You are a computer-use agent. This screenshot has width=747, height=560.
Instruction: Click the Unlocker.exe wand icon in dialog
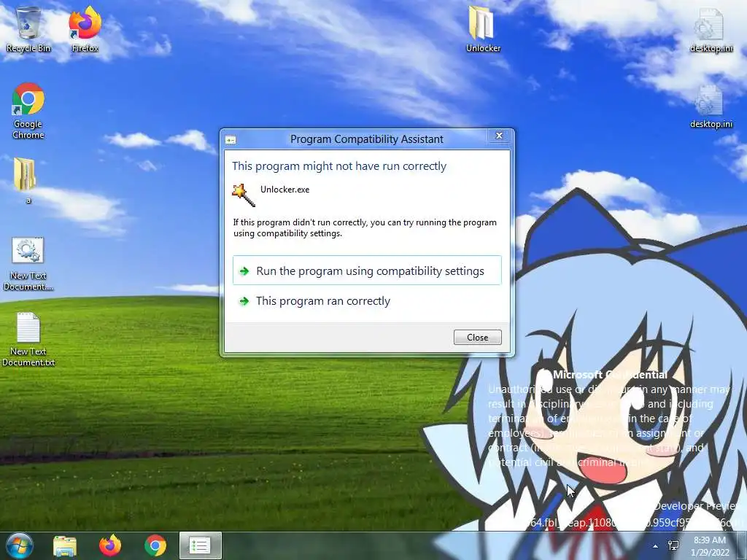244,195
